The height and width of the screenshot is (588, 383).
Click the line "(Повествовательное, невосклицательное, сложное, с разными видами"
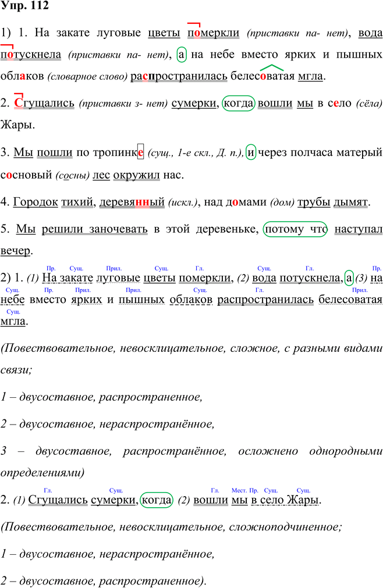pos(191,348)
